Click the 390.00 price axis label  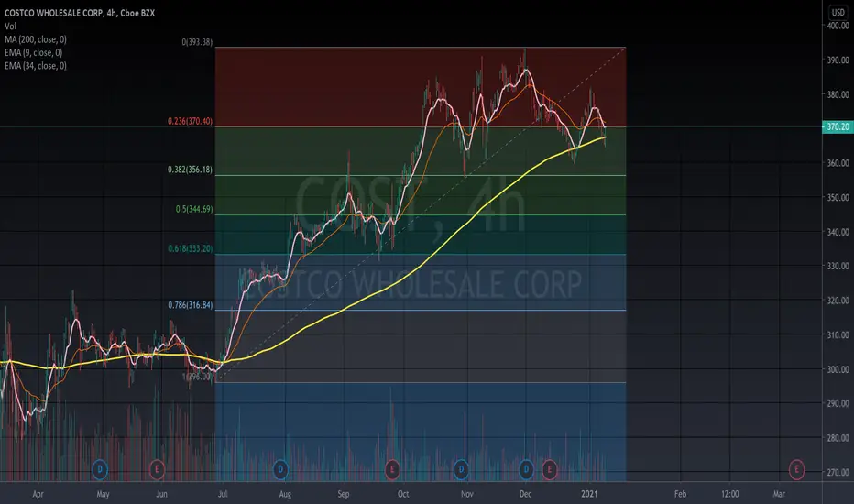click(838, 60)
